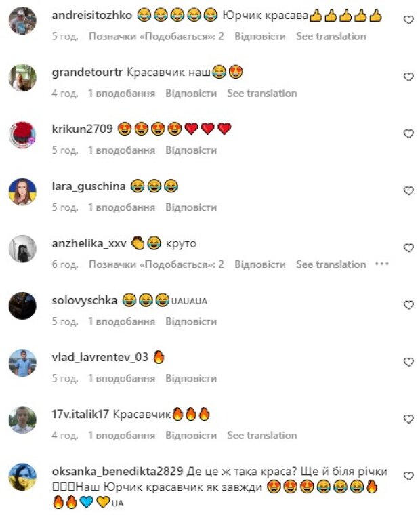The width and height of the screenshot is (420, 515).
Task: Reply to the andreisitozhko comment
Action: tap(259, 36)
